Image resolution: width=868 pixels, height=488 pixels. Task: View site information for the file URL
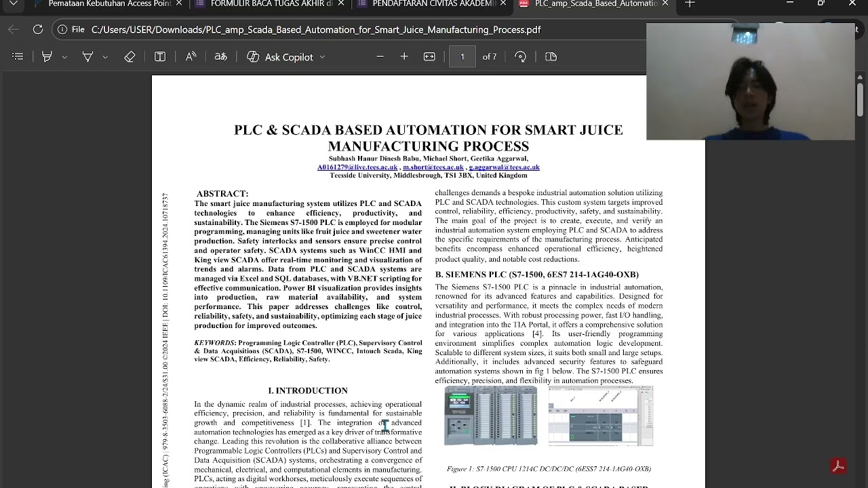point(71,30)
